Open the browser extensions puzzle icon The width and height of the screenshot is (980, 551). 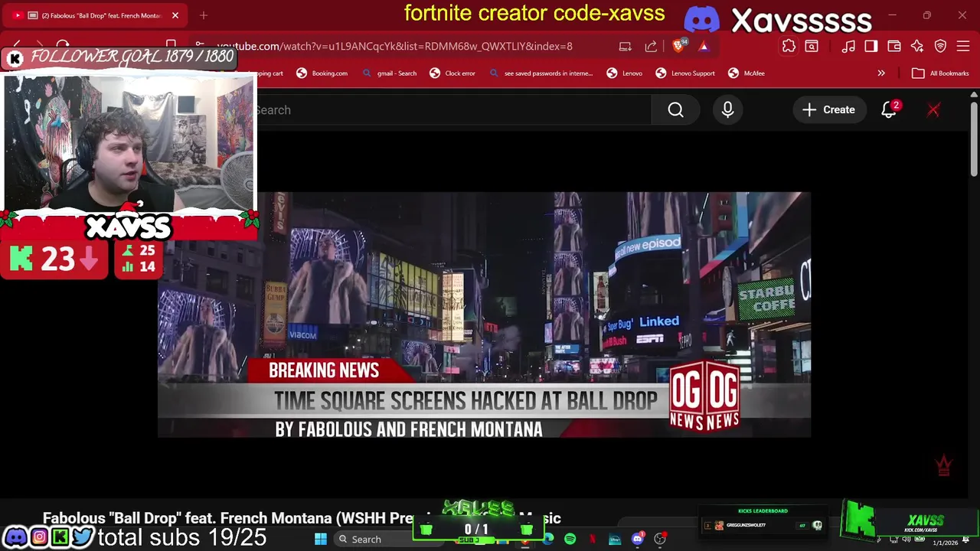pos(789,46)
